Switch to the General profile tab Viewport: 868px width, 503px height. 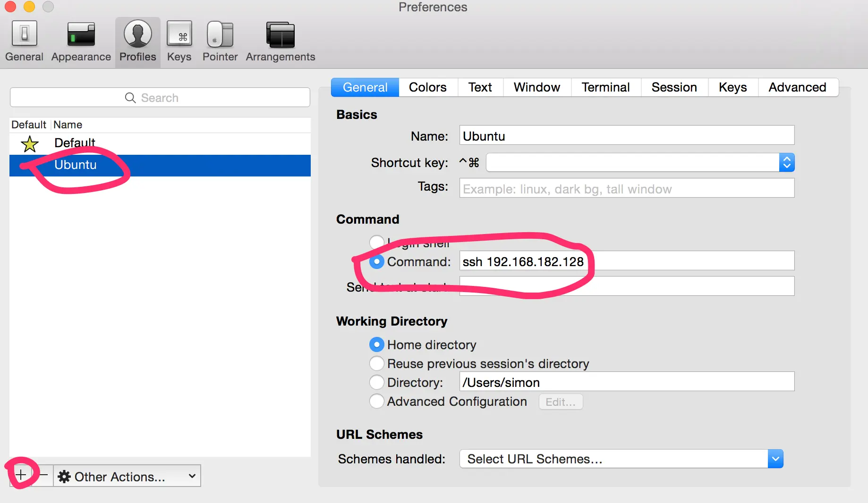(365, 87)
